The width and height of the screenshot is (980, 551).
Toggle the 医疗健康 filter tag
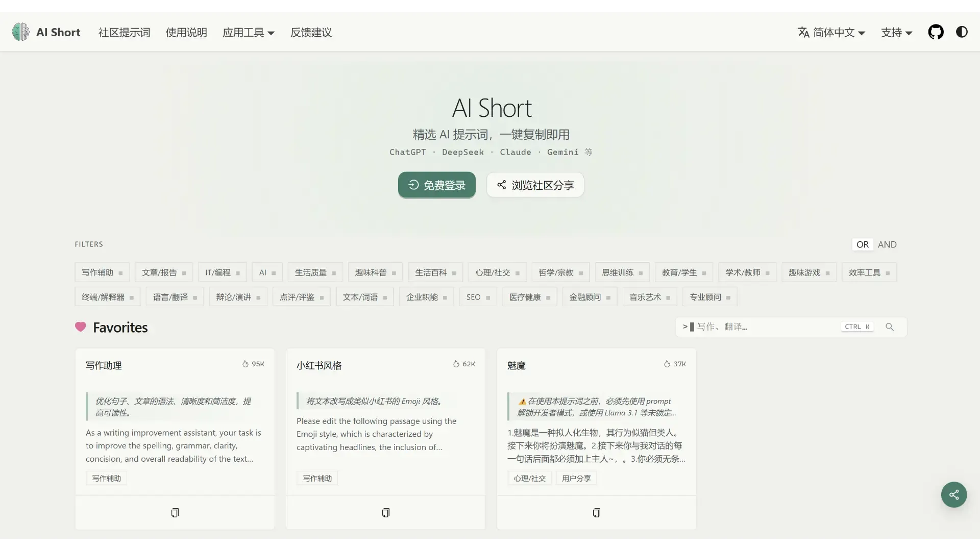pyautogui.click(x=529, y=297)
